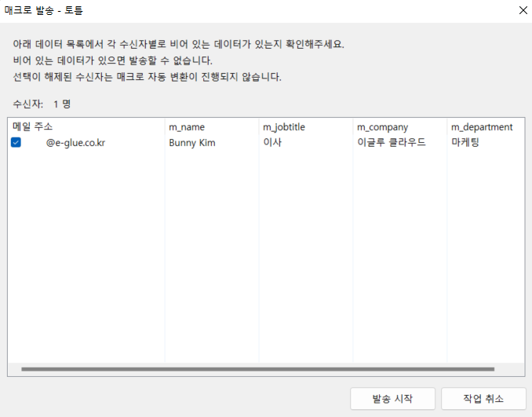Close the 매크로 발송 dialog
Image resolution: width=532 pixels, height=417 pixels.
coord(523,10)
